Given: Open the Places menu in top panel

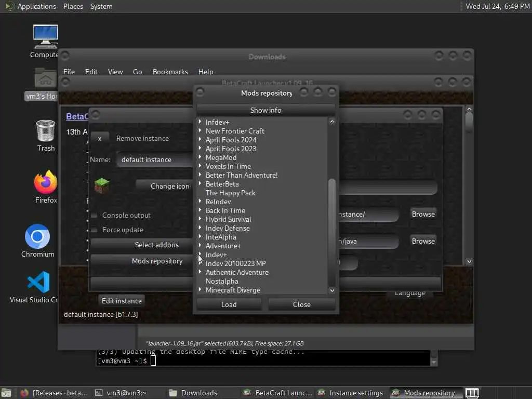Looking at the screenshot, I should coord(73,6).
